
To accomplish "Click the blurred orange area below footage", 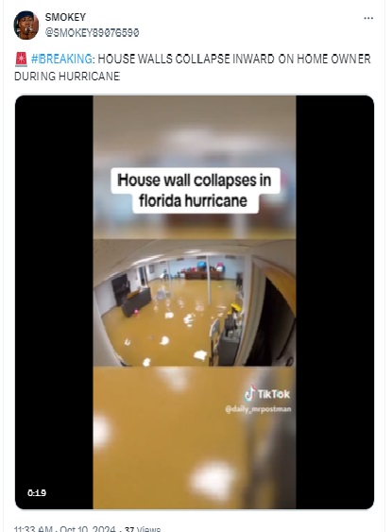I will coord(195,438).
